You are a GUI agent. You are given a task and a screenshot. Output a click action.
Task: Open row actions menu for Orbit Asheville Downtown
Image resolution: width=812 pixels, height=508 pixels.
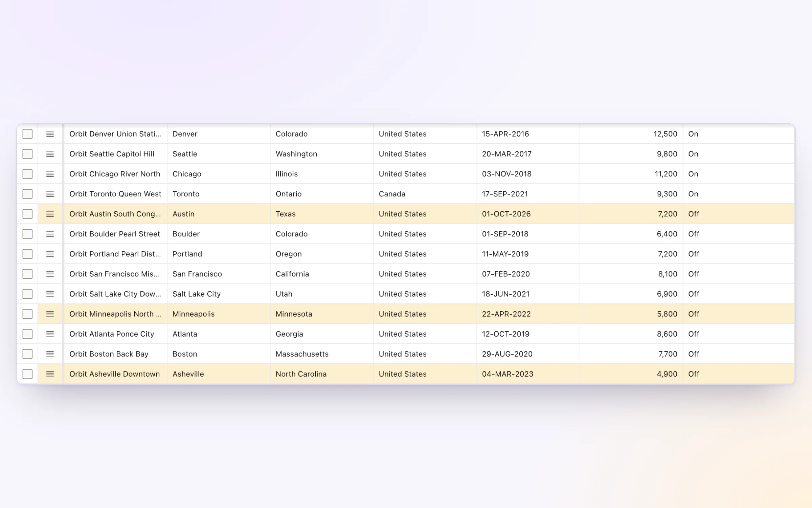point(50,374)
